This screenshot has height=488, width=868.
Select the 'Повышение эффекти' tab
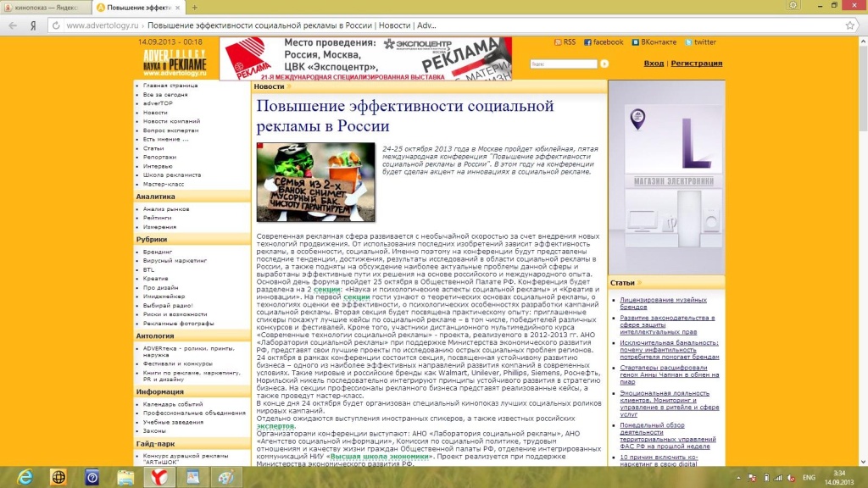[138, 8]
